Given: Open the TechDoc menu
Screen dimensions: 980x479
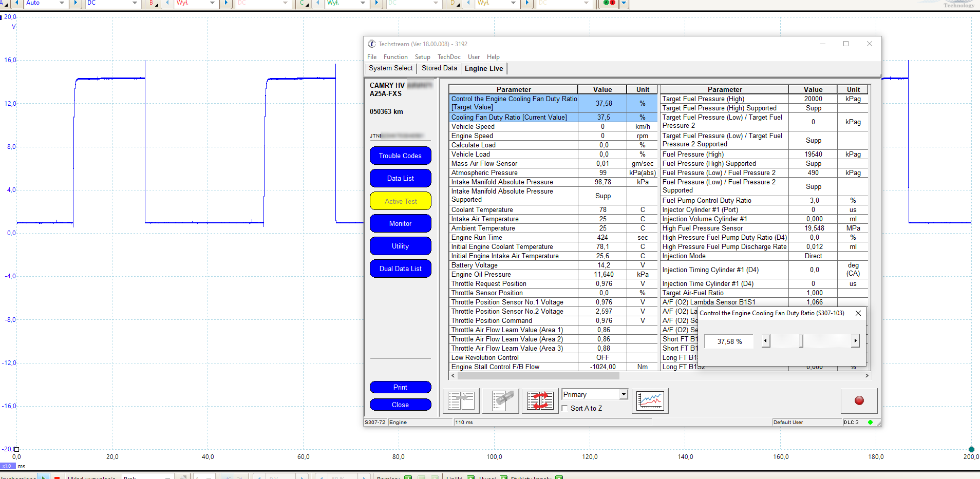Looking at the screenshot, I should pos(449,57).
